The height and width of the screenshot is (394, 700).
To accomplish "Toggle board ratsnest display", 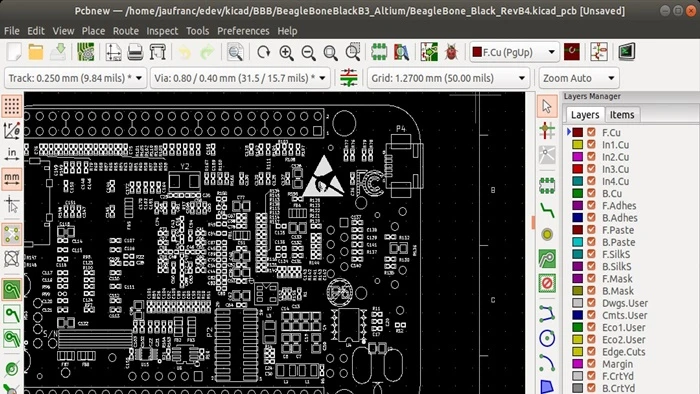I will (12, 234).
